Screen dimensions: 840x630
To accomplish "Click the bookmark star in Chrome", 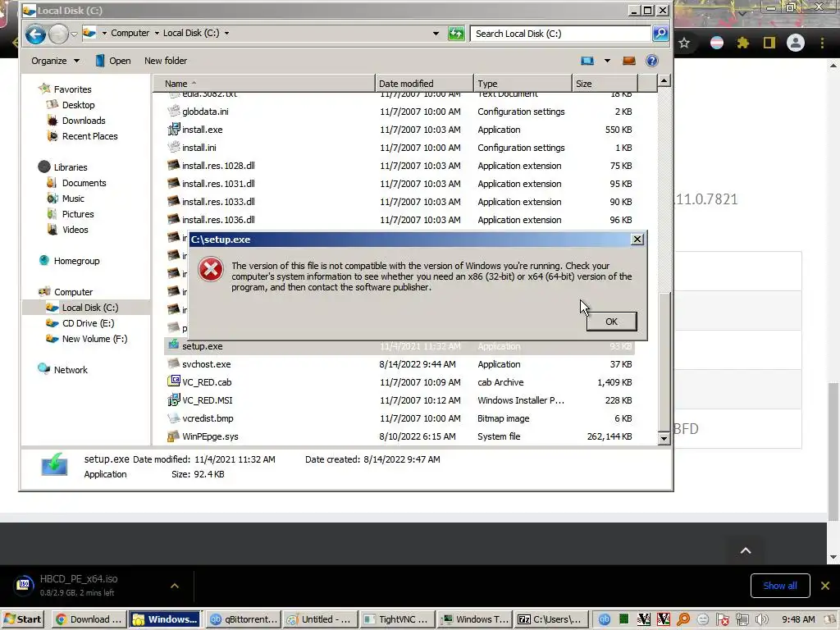I will coord(684,43).
